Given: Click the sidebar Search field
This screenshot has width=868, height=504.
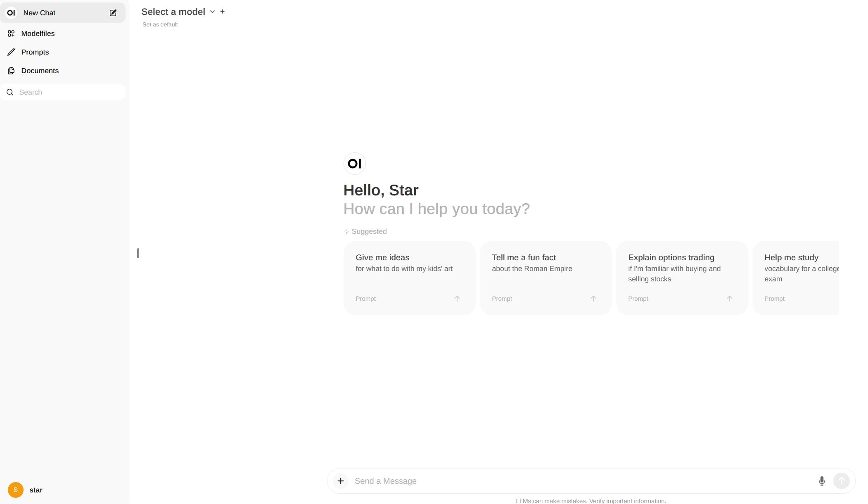Looking at the screenshot, I should point(66,92).
